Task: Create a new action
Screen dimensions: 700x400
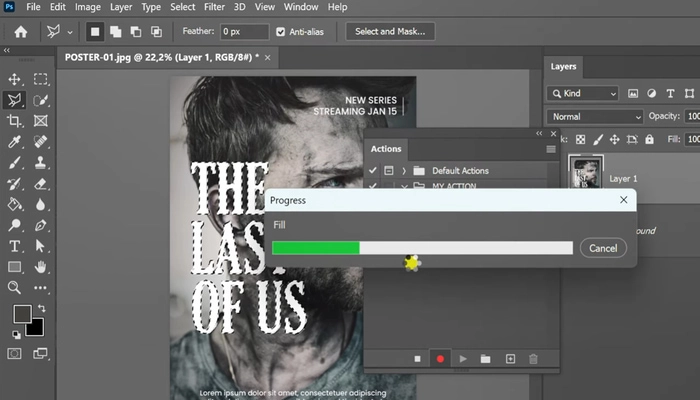Action: tap(510, 359)
